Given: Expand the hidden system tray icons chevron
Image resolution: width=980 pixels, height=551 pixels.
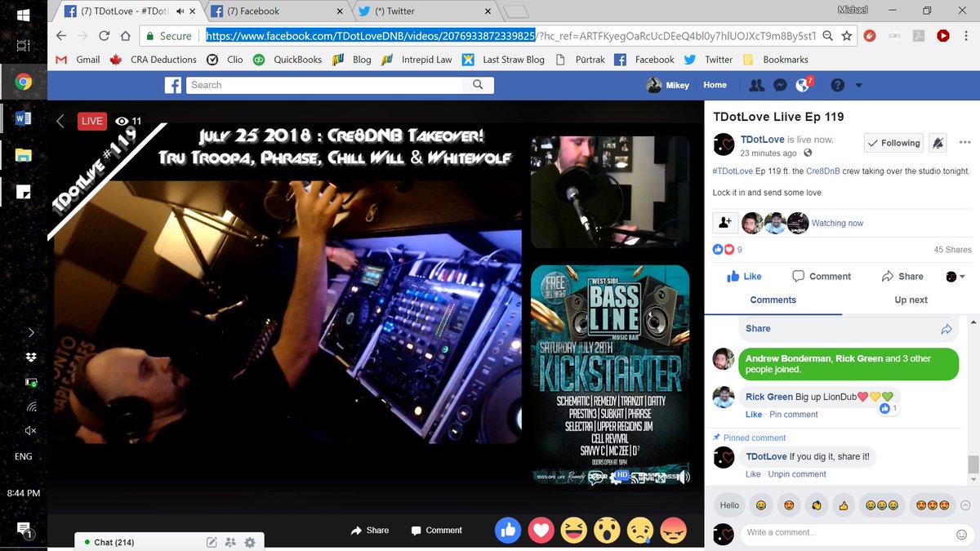Looking at the screenshot, I should coord(31,332).
